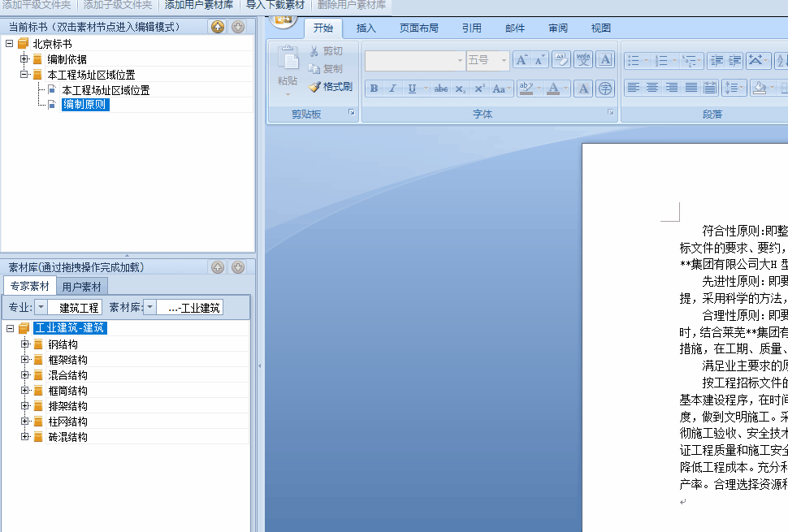The height and width of the screenshot is (532, 788).
Task: Toggle Bold formatting
Action: 374,89
